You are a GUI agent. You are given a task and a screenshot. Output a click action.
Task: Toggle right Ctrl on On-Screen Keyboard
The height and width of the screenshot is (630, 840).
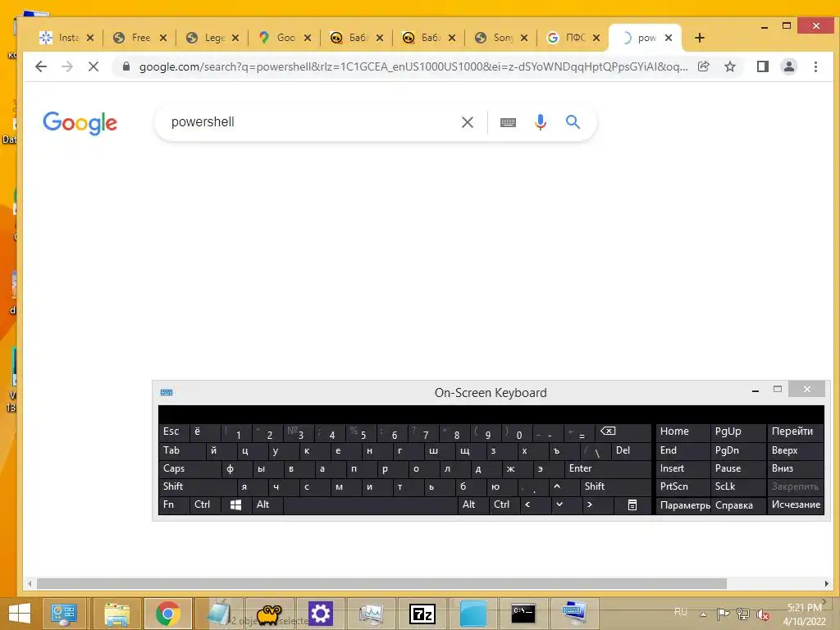coord(504,504)
